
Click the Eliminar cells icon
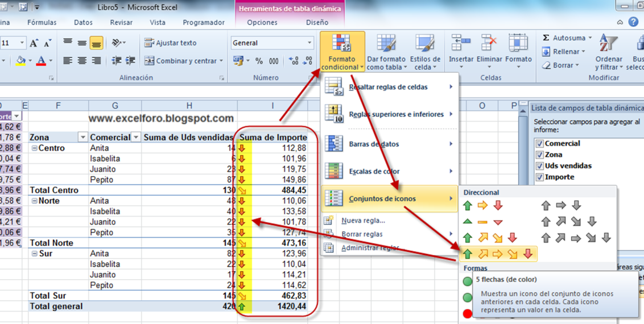point(489,43)
